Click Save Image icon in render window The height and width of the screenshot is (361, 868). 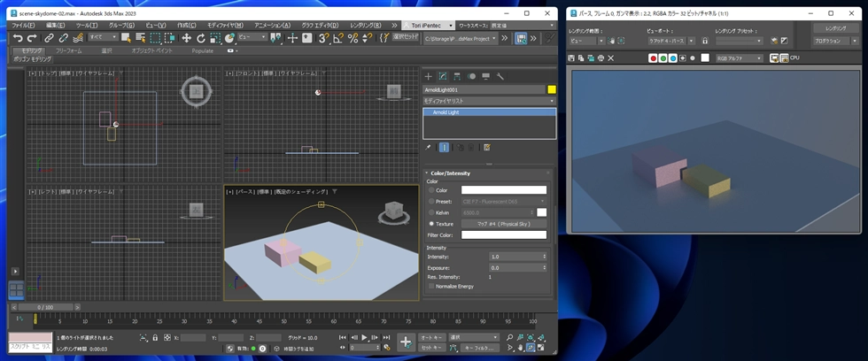tap(571, 58)
